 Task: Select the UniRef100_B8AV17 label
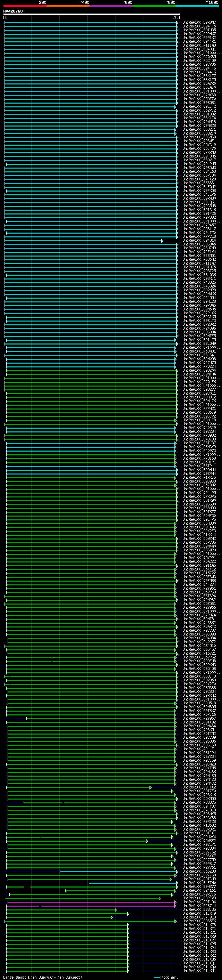coord(199,160)
